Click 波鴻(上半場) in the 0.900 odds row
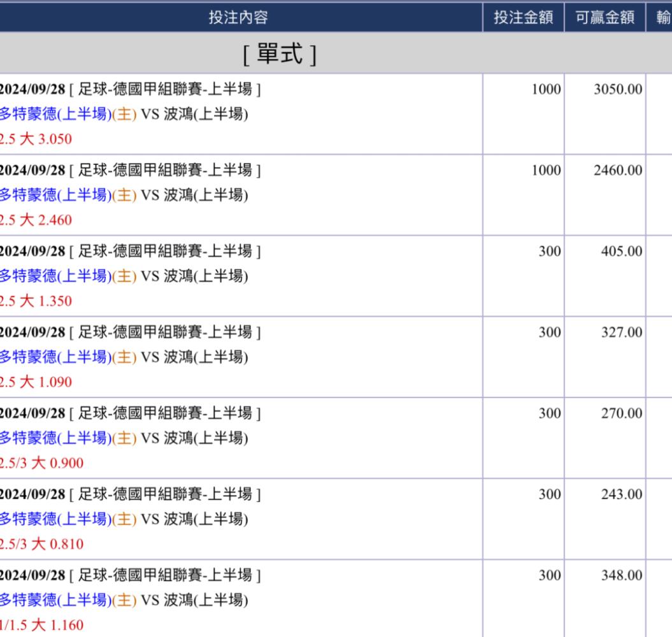Viewport: 672px width, 637px height. (x=206, y=438)
